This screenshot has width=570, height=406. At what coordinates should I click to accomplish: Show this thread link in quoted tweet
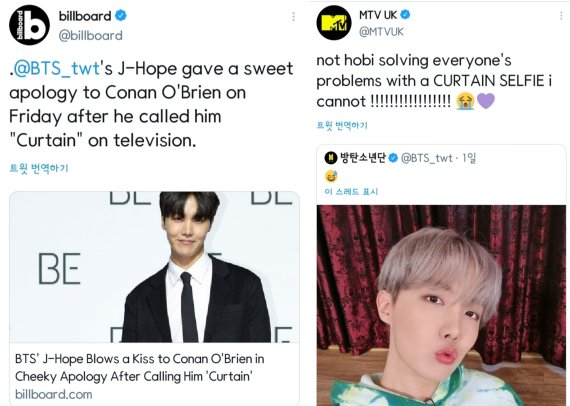[351, 192]
